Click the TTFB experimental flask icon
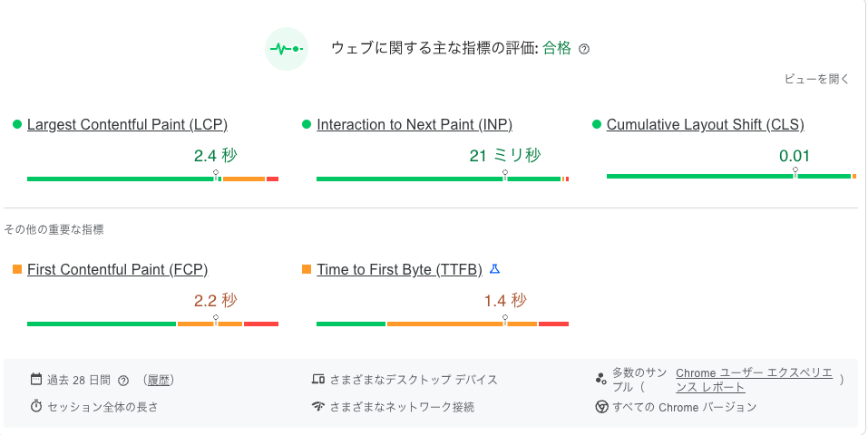Image resolution: width=868 pixels, height=435 pixels. (494, 269)
